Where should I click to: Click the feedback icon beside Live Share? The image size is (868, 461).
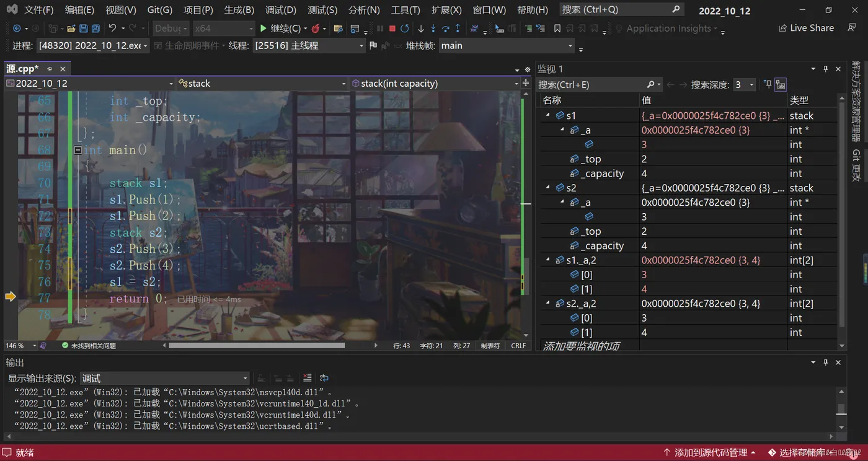(851, 29)
